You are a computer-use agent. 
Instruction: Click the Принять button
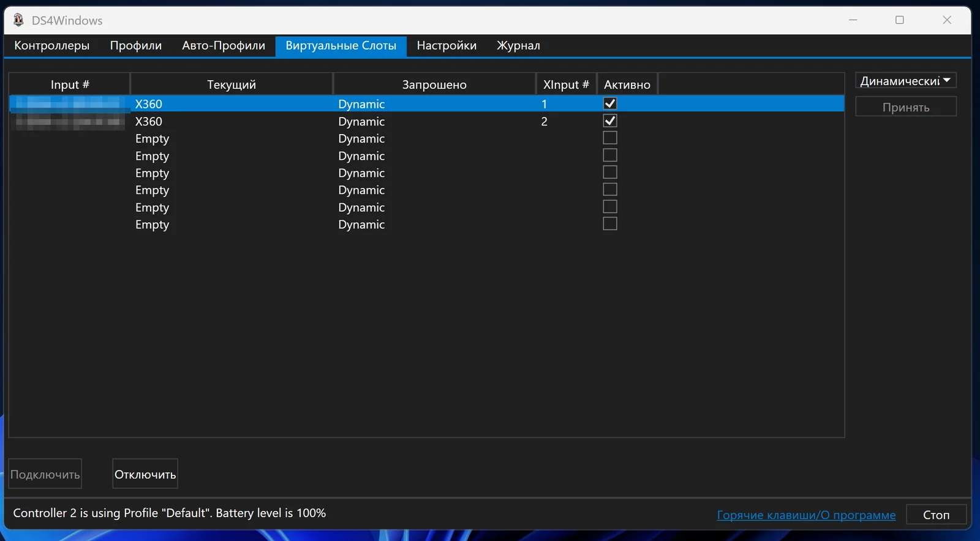click(906, 107)
